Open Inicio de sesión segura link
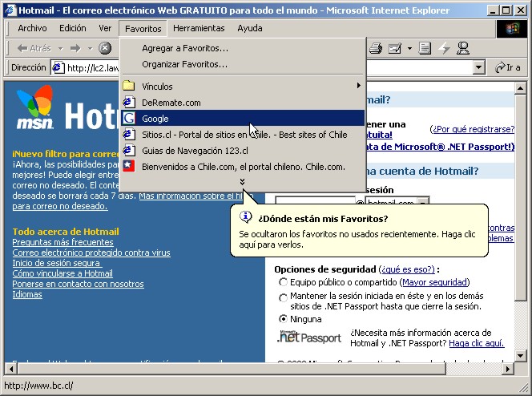This screenshot has height=396, width=532. point(57,263)
